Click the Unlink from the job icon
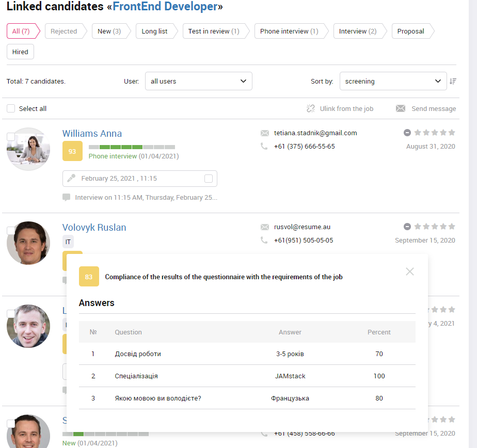Viewport: 477px width, 448px height. 311,108
